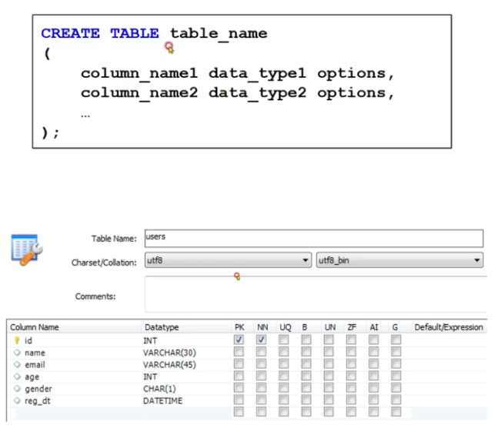The width and height of the screenshot is (504, 429).
Task: Click the primary key icon for id
Action: pos(17,340)
